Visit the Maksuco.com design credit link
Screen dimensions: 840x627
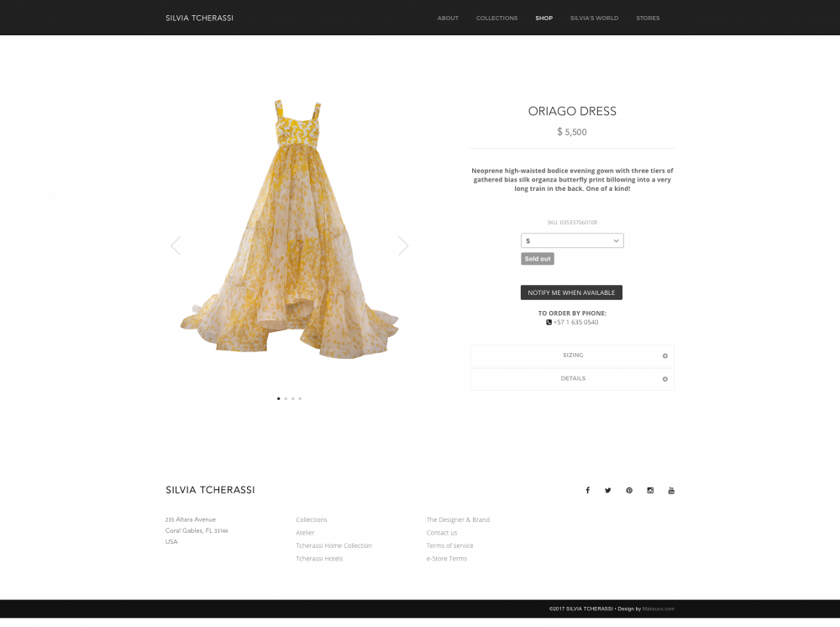[659, 609]
